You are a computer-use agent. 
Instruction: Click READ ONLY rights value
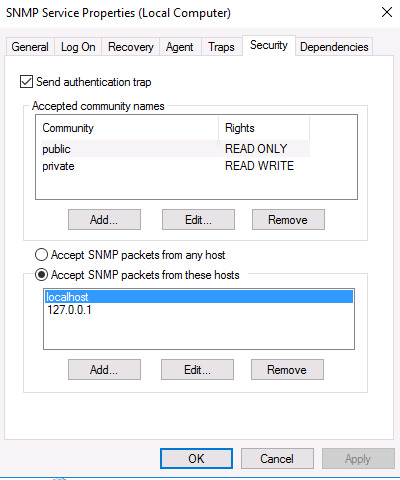point(256,149)
